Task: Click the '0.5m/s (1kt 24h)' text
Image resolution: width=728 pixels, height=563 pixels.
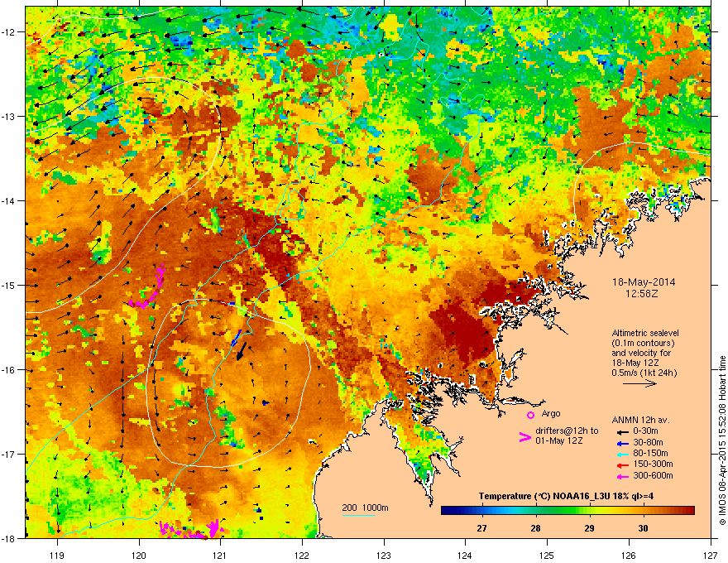Action: pos(644,373)
